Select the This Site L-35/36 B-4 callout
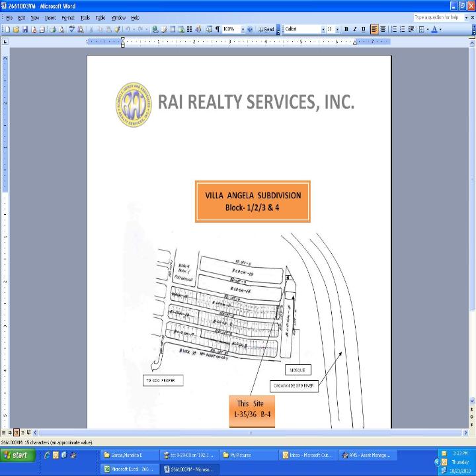476x476 pixels. [x=252, y=411]
